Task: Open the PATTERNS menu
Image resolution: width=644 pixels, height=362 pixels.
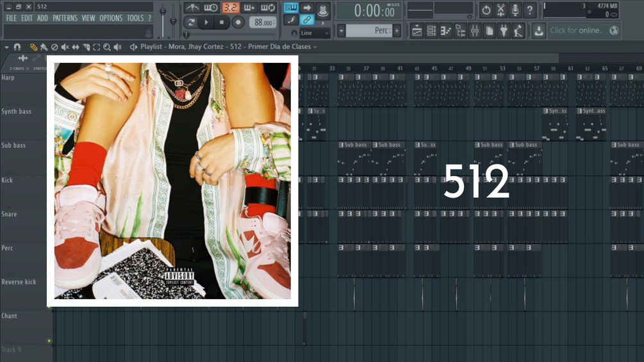Action: [65, 18]
